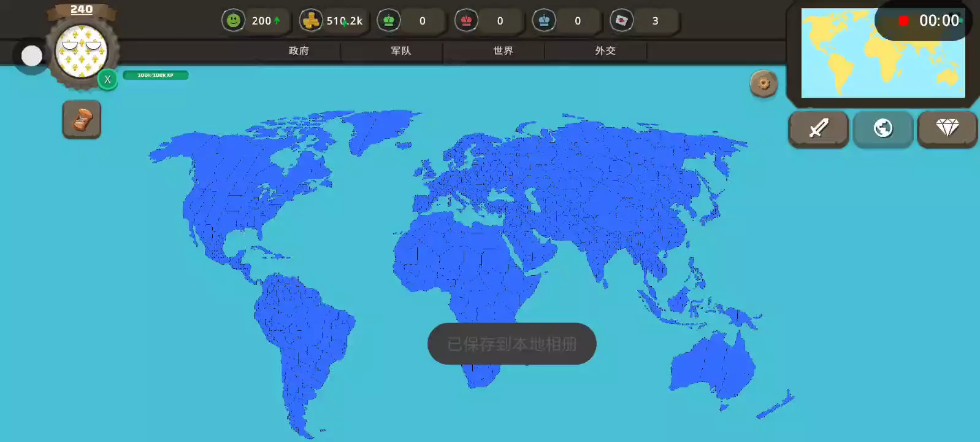Click the red crown counter icon
This screenshot has height=442, width=980.
click(x=466, y=21)
